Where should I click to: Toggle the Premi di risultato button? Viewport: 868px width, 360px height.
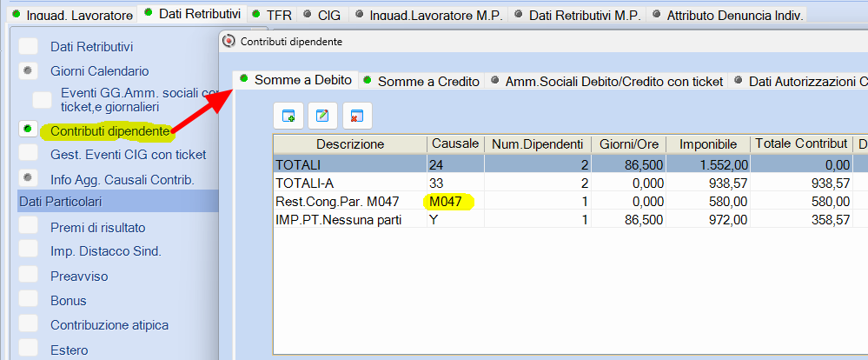click(x=28, y=225)
